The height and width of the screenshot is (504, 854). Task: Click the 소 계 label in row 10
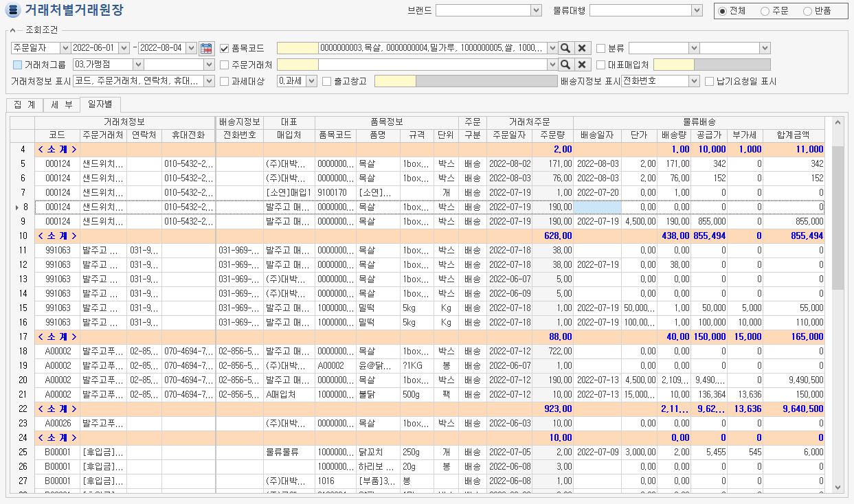coord(57,236)
